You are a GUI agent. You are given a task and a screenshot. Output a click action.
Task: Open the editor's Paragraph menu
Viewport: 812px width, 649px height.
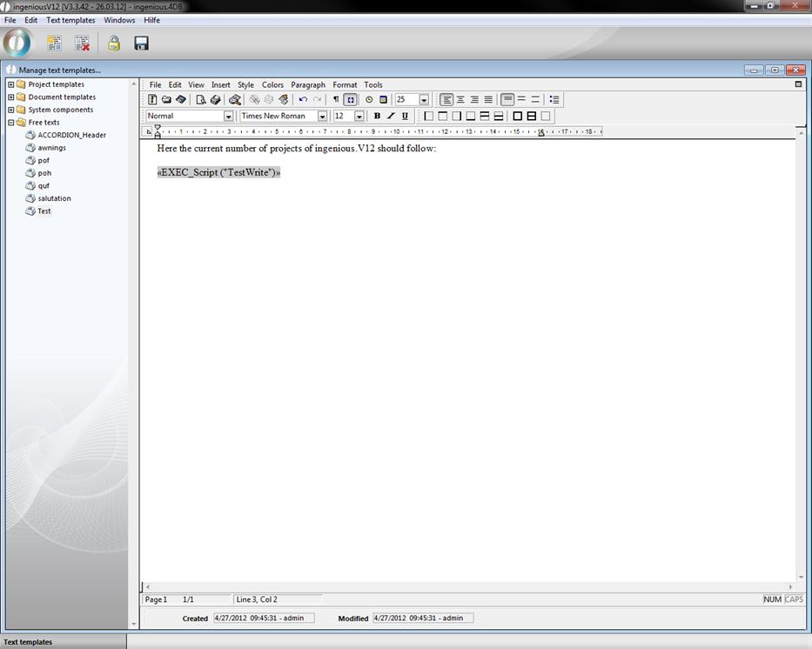(308, 84)
